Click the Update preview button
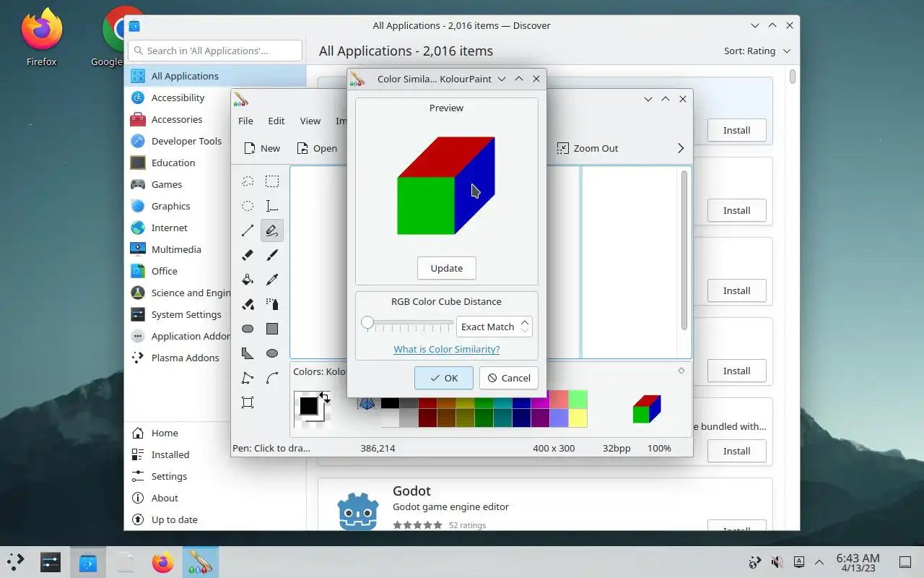This screenshot has height=578, width=924. [x=447, y=268]
